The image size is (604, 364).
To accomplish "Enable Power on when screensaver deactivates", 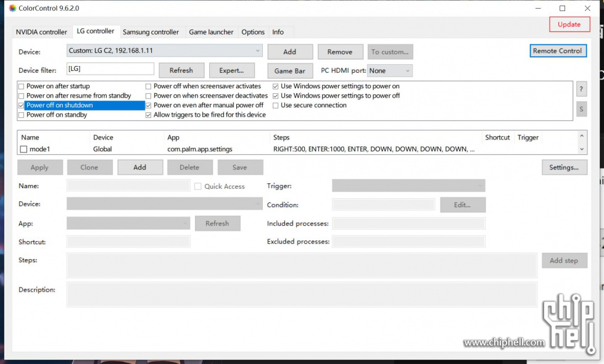I will (148, 96).
